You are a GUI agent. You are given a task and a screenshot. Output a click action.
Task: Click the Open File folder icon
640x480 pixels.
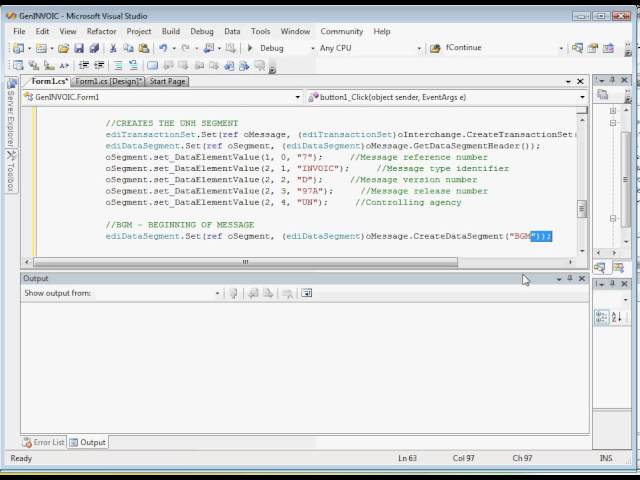(63, 48)
